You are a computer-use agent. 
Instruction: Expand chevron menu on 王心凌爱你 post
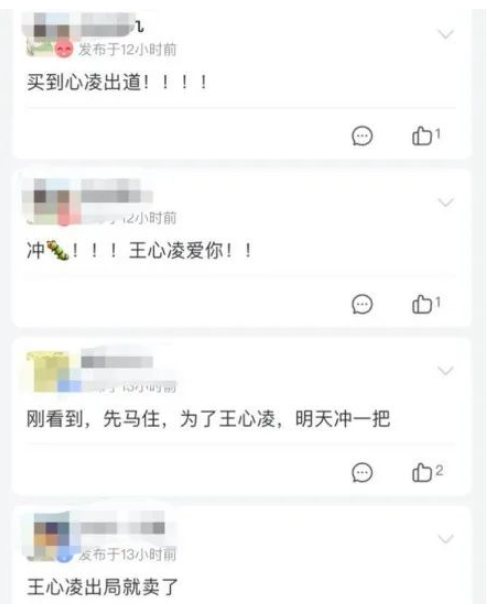[x=445, y=202]
